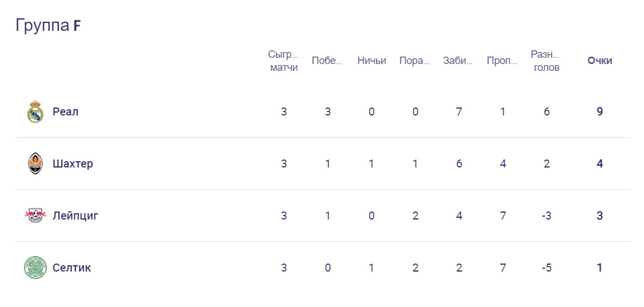The image size is (644, 307).
Task: Open the Реал team link
Action: coord(66,111)
